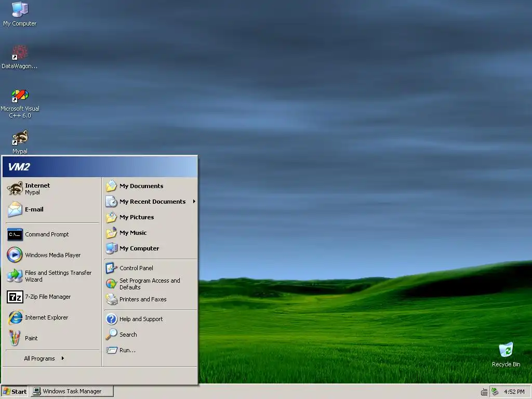The width and height of the screenshot is (532, 399).
Task: Click the VM2 user name header
Action: (19, 167)
